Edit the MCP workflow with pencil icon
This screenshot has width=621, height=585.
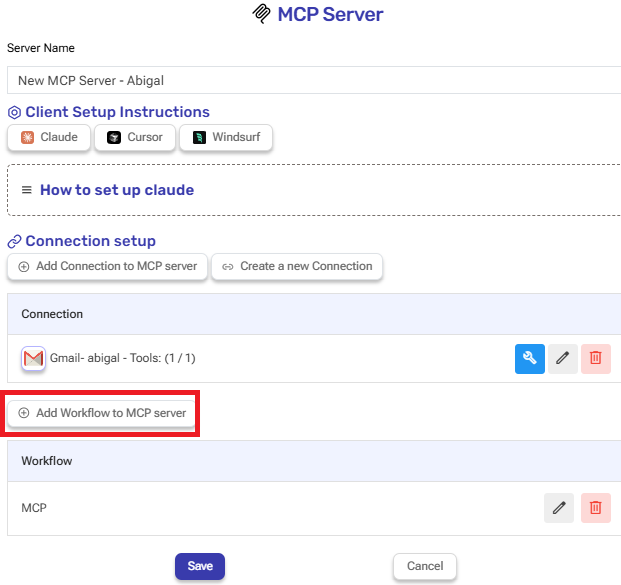(x=559, y=508)
